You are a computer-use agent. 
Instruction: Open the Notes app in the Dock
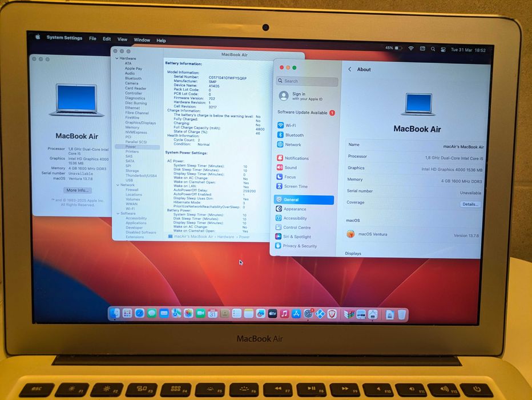point(249,314)
